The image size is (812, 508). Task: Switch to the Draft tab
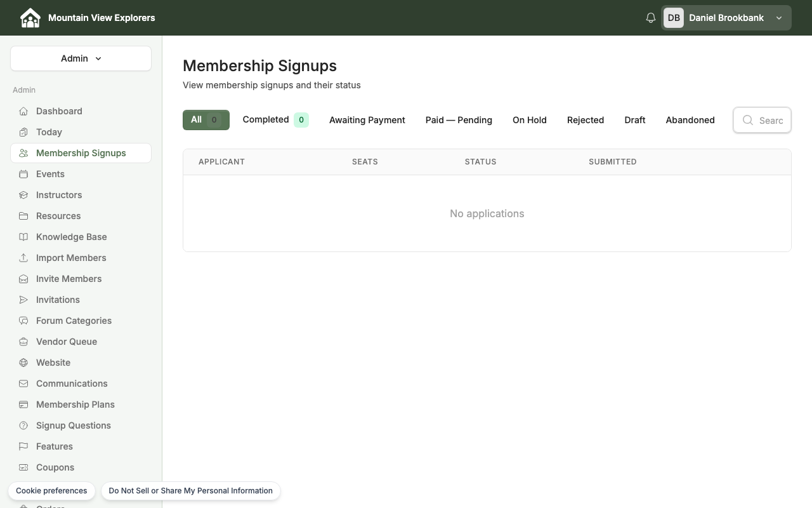pyautogui.click(x=635, y=120)
